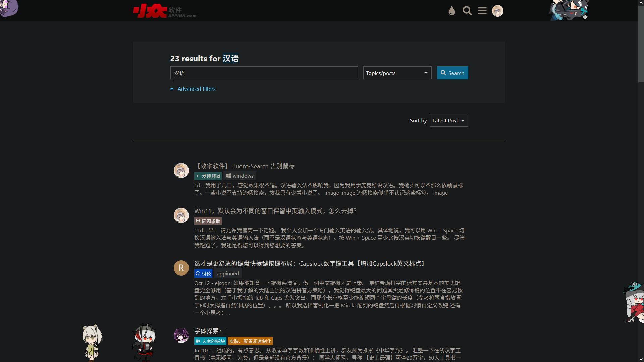
Task: Select the 发现频道 category tag
Action: click(x=208, y=176)
